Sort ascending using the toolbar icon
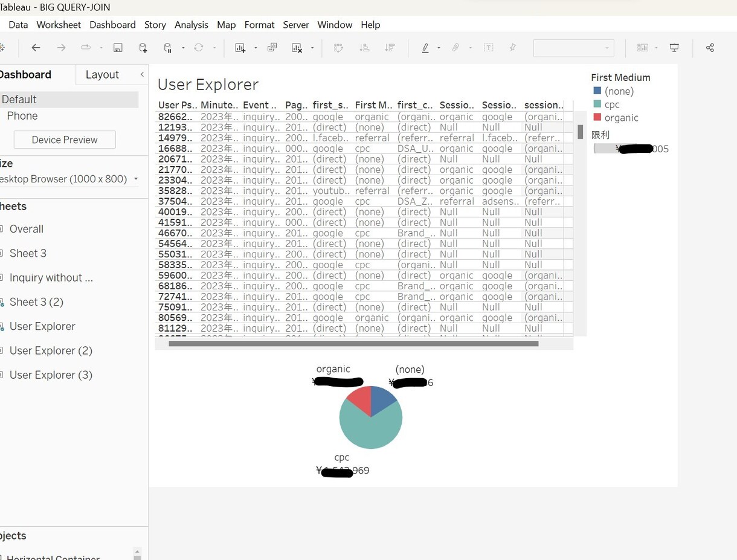Viewport: 737px width, 560px height. pos(364,48)
